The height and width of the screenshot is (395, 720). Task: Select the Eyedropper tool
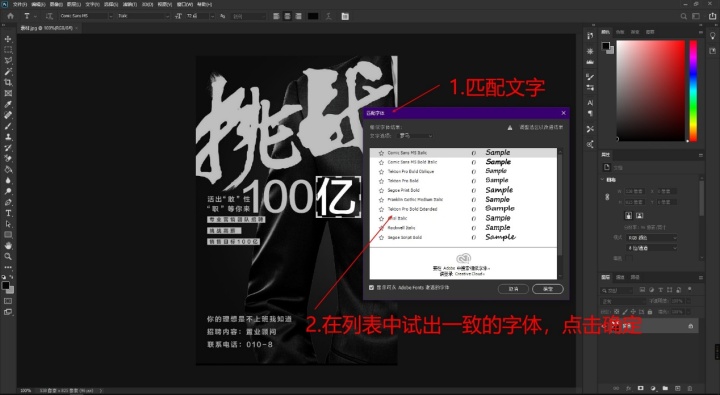click(x=8, y=104)
